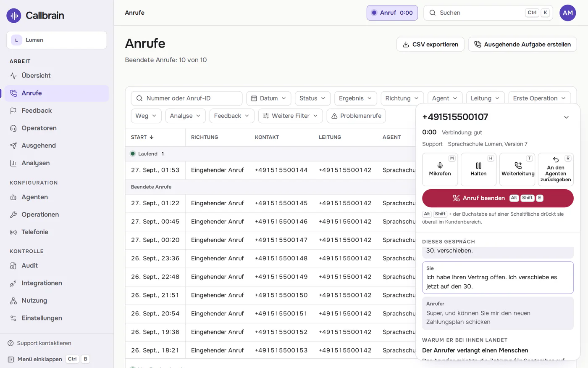The height and width of the screenshot is (368, 588).
Task: Open the Feedback filter dropdown
Action: 232,116
